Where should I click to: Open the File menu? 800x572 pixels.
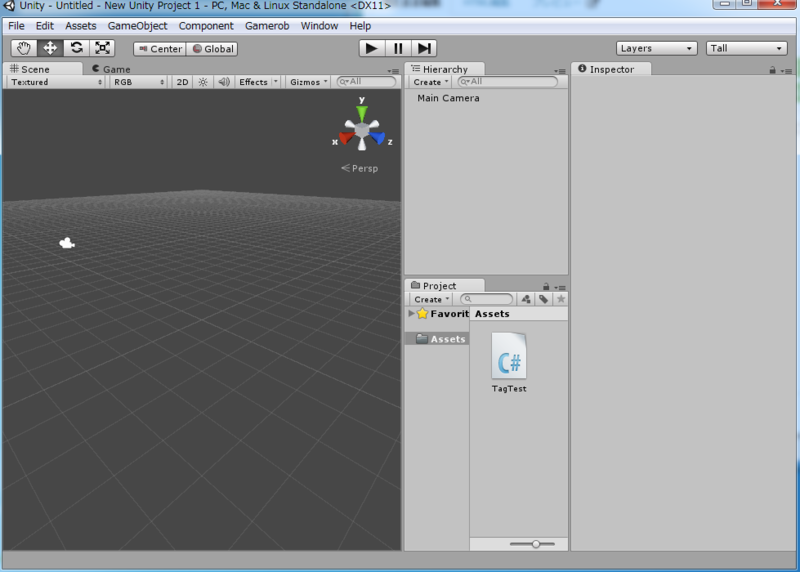pyautogui.click(x=16, y=26)
